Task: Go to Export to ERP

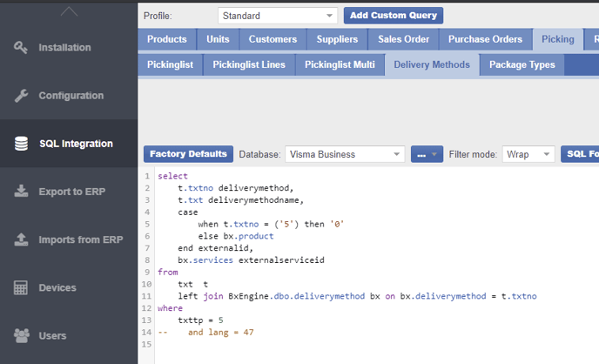Action: coord(69,192)
